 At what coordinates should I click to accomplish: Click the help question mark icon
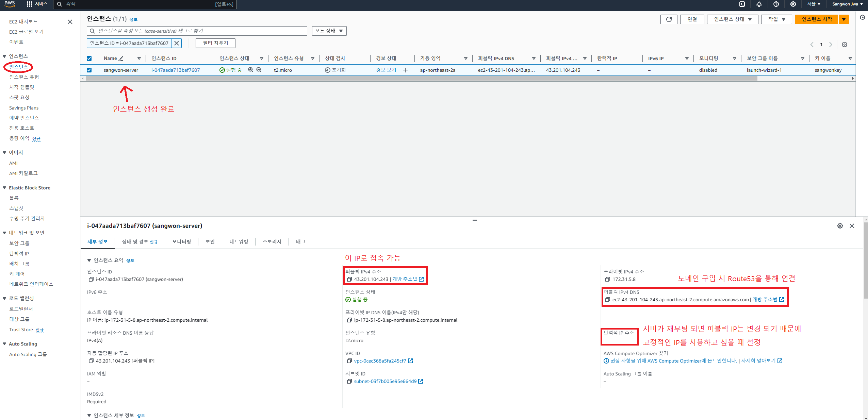776,4
